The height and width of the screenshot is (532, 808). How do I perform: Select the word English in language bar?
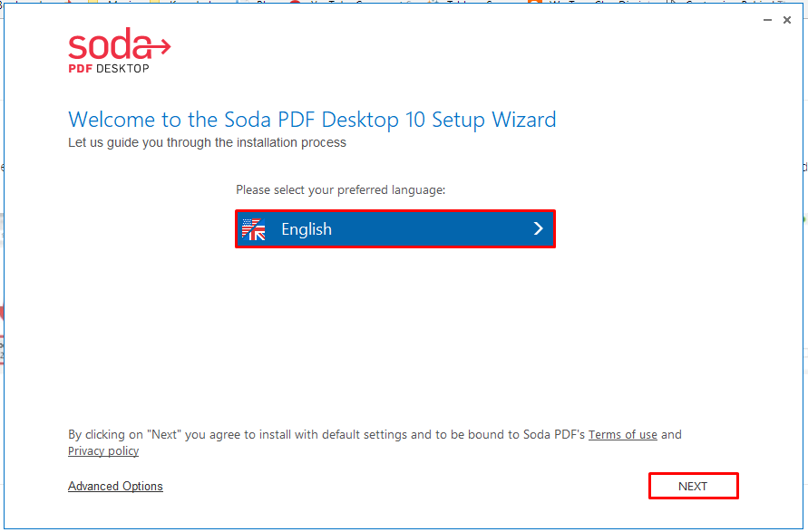[307, 229]
